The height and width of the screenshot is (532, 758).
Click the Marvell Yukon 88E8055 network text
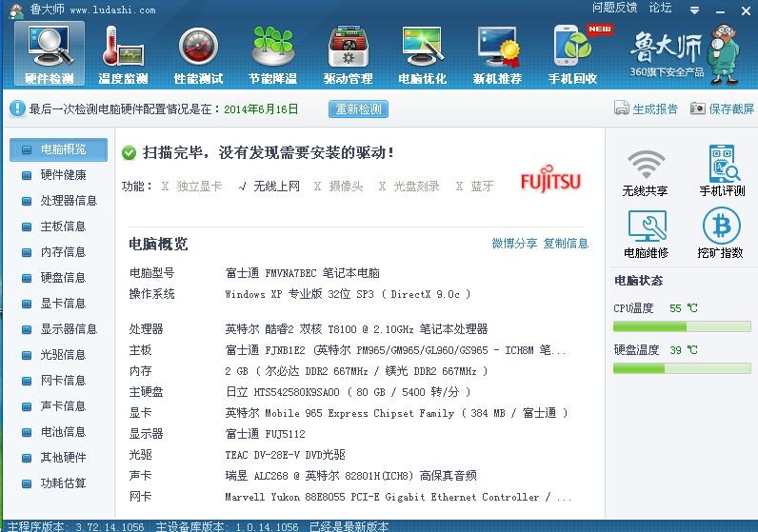398,497
